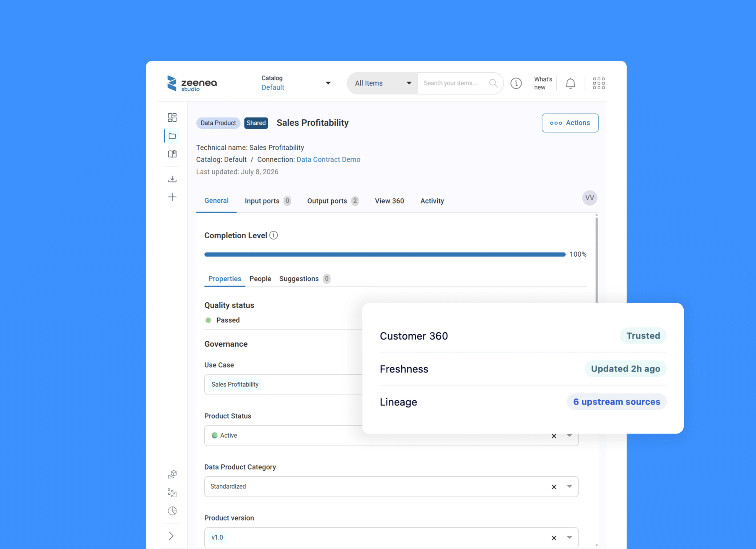The width and height of the screenshot is (756, 549).
Task: Open the apps grid icon
Action: click(x=599, y=83)
